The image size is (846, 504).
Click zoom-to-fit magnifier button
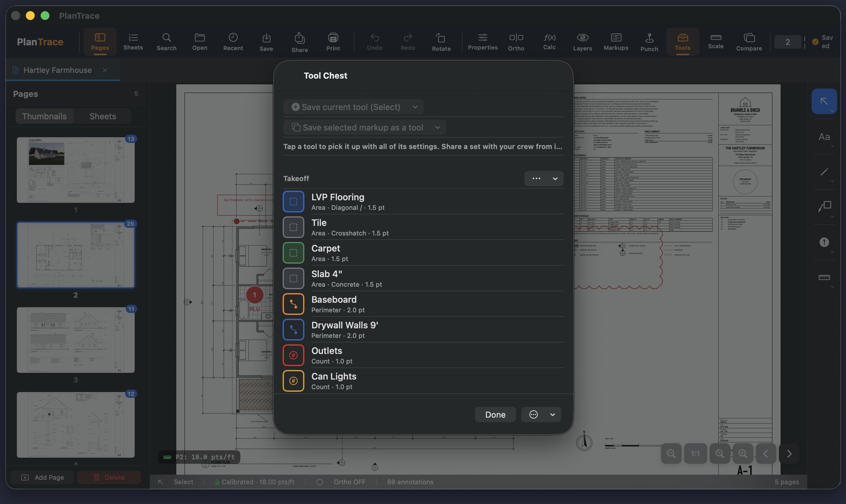pos(720,454)
